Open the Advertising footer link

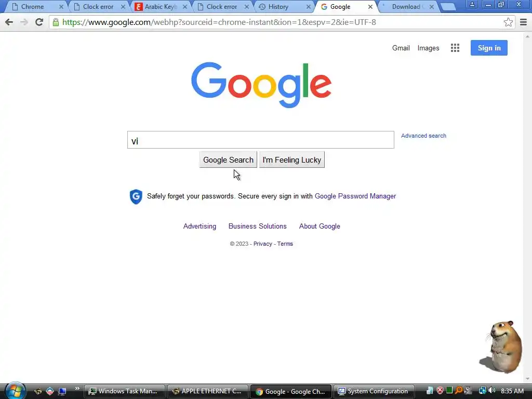click(x=199, y=227)
